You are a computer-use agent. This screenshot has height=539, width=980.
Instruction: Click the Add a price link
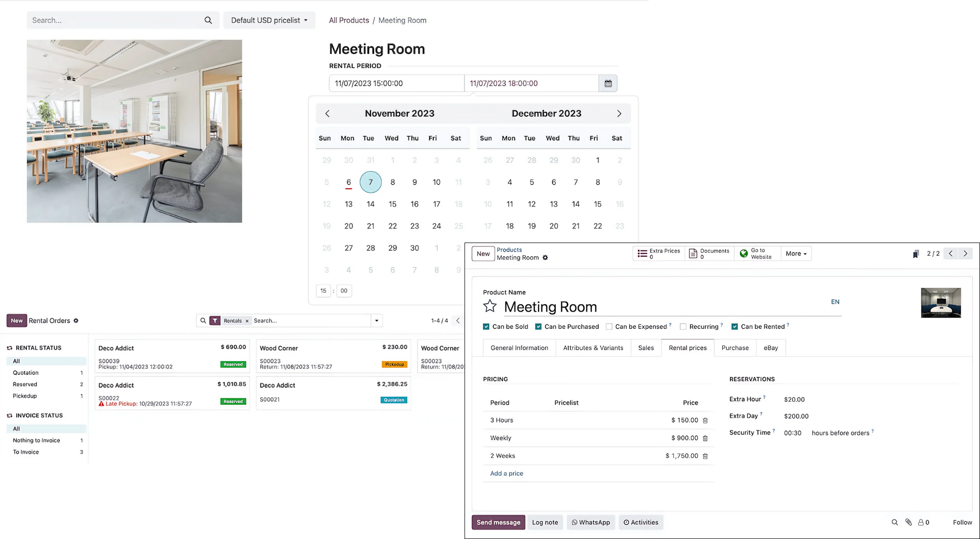point(506,473)
